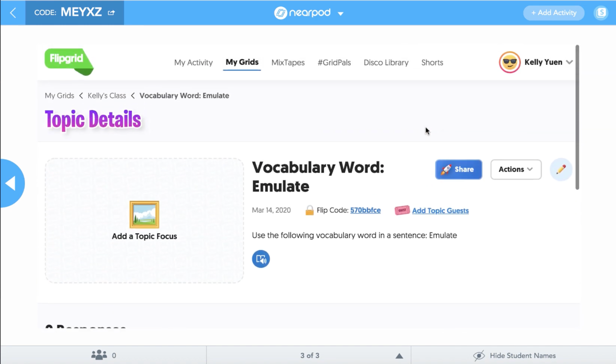616x364 pixels.
Task: Switch to the My Activity tab
Action: point(193,62)
